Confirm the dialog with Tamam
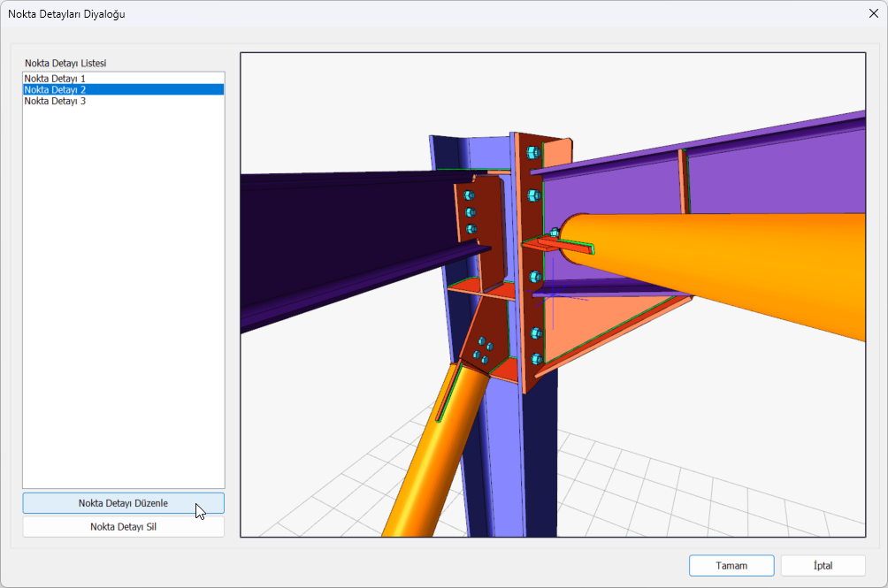Viewport: 888px width, 588px height. point(731,566)
